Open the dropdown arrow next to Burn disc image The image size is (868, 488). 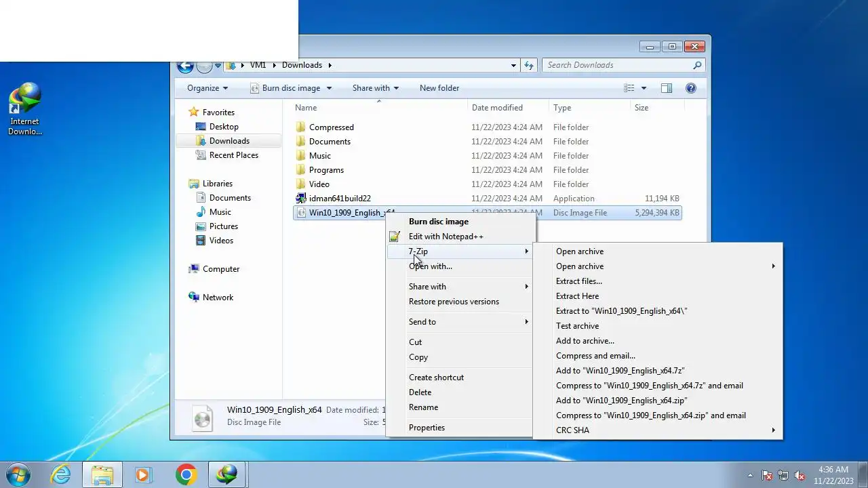[329, 88]
